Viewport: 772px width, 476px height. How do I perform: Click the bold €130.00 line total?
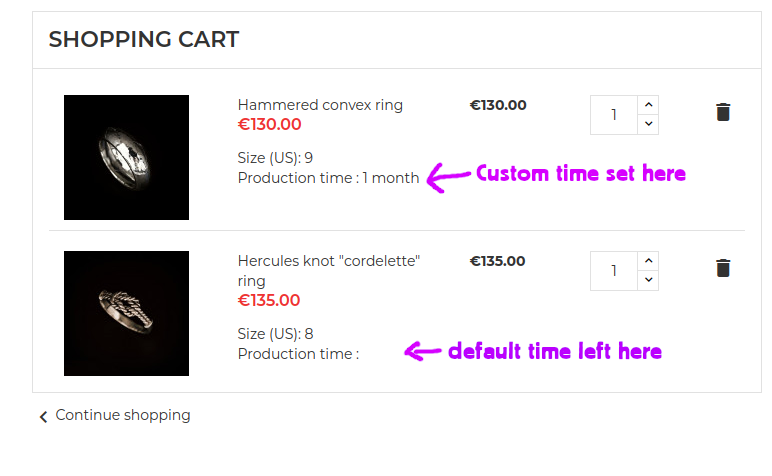click(x=498, y=105)
